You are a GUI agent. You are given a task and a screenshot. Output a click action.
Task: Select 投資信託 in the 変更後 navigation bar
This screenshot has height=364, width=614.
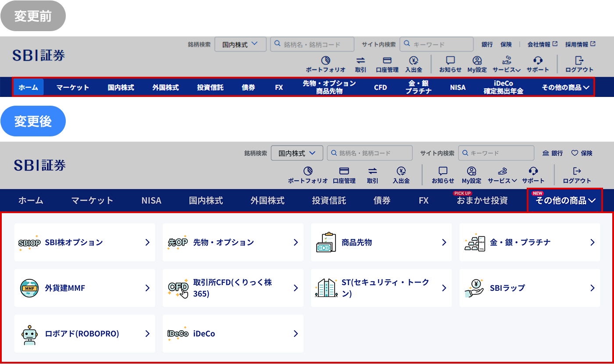coord(329,200)
